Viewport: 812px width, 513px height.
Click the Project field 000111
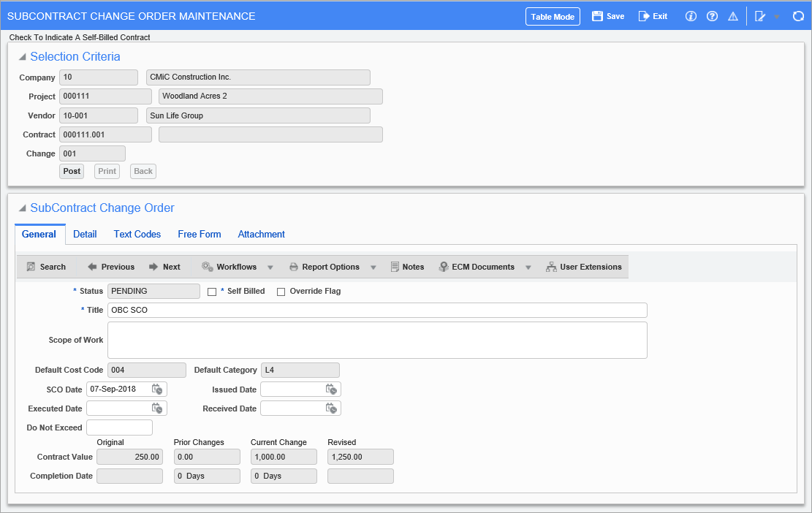[106, 96]
